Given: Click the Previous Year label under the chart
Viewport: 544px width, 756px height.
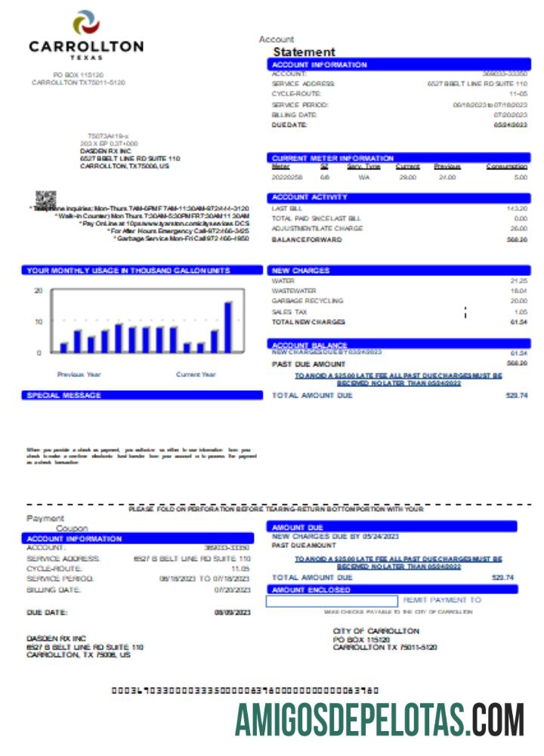Looking at the screenshot, I should pos(79,374).
